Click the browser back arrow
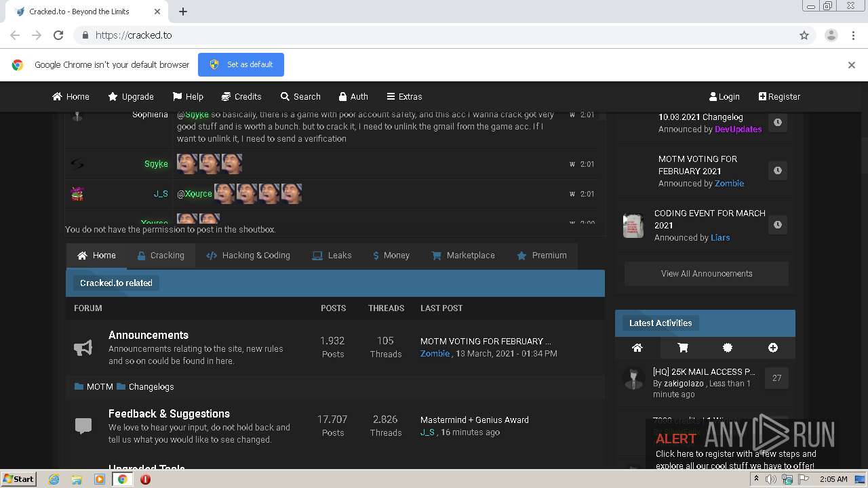The image size is (868, 488). [15, 35]
